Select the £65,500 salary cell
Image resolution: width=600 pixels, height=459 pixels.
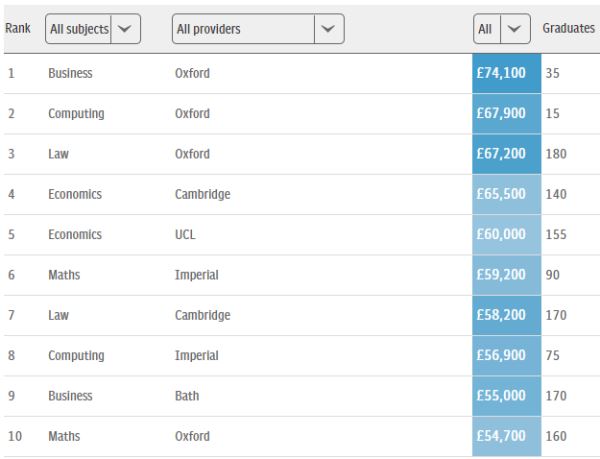pos(506,194)
